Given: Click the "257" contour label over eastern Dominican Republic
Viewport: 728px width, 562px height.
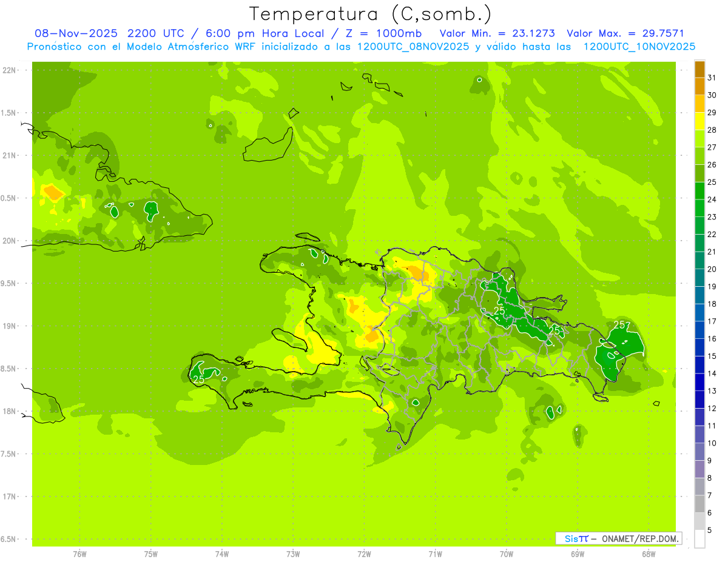Looking at the screenshot, I should (622, 326).
